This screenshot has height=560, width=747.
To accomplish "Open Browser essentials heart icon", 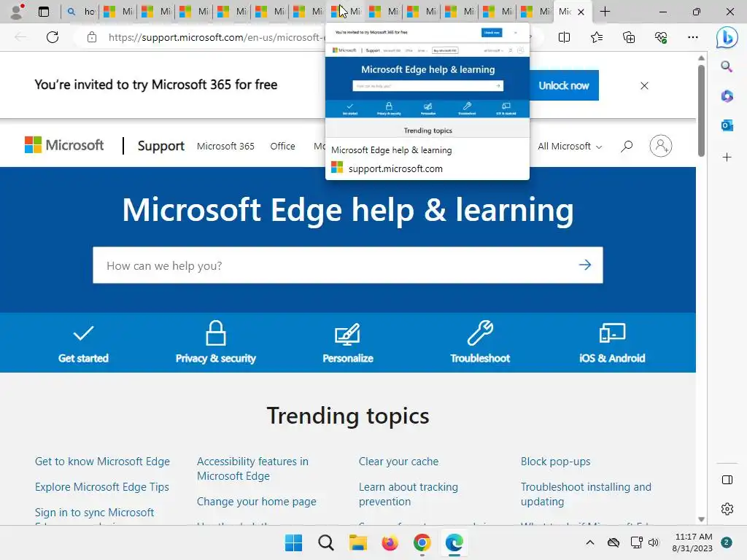I will tap(661, 37).
